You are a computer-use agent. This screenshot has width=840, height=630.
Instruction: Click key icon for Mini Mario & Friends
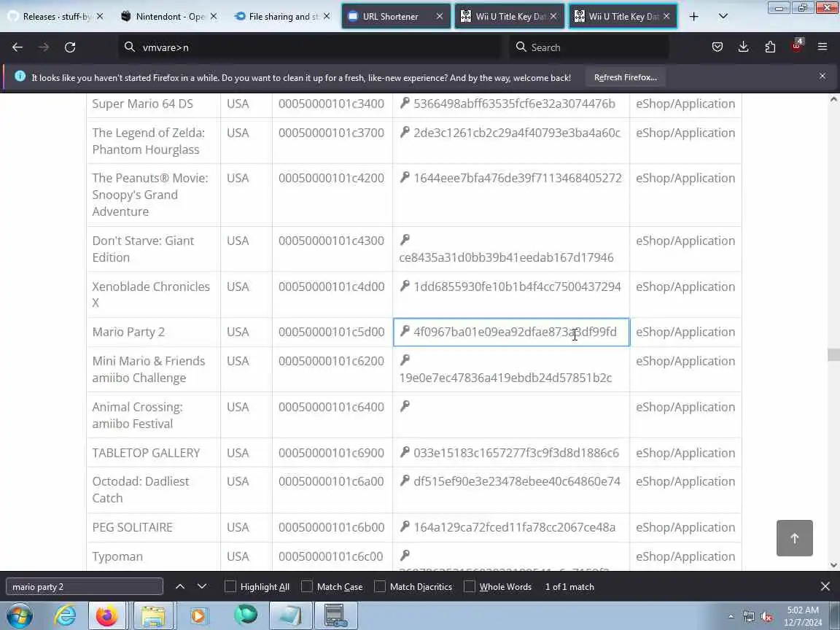tap(405, 359)
